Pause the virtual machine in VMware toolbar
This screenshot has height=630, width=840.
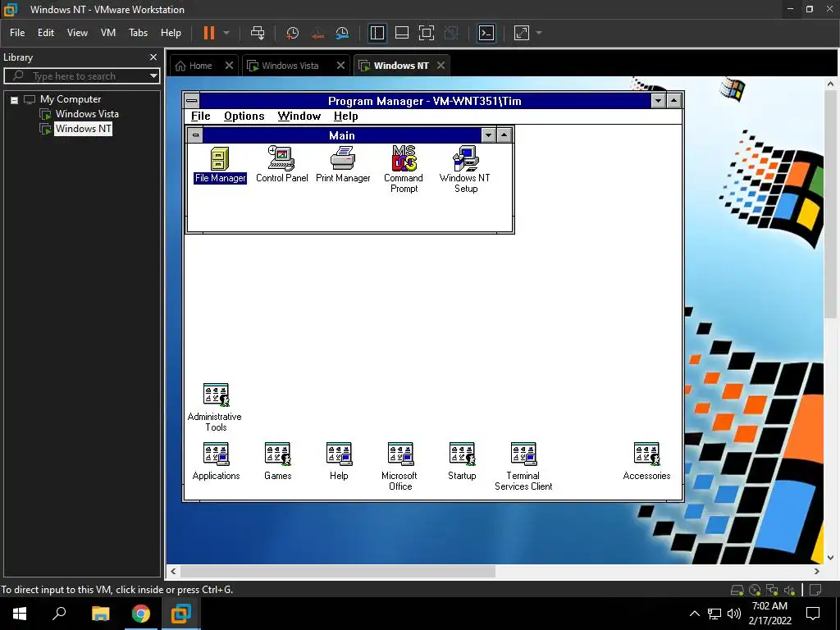click(209, 33)
